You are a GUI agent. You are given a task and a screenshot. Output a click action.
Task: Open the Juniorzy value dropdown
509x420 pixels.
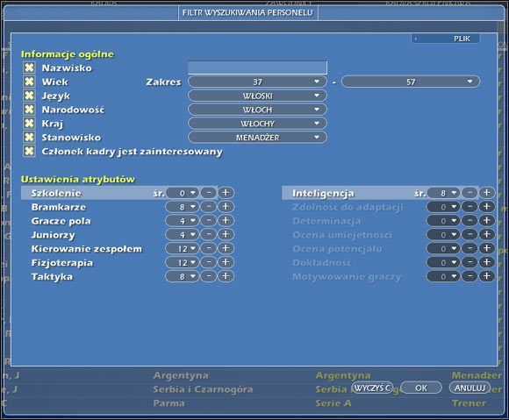coord(183,235)
